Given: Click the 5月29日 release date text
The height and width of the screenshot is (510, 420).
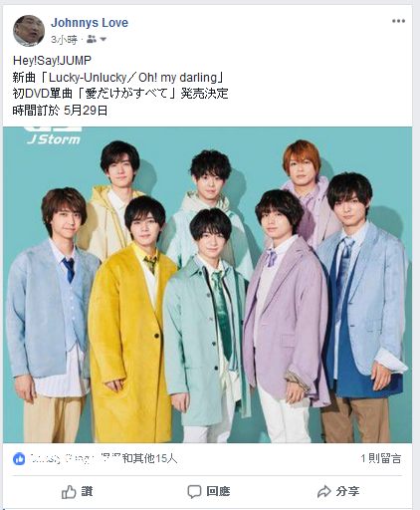Looking at the screenshot, I should pos(86,111).
